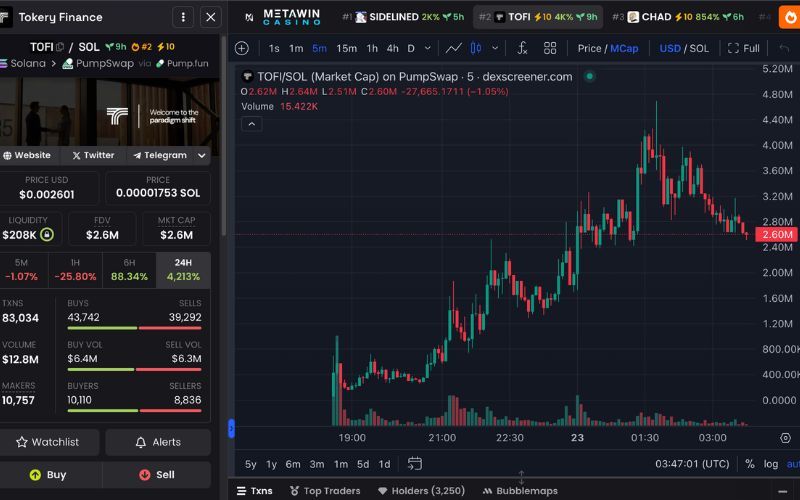Select the 4h timeframe

(x=392, y=48)
